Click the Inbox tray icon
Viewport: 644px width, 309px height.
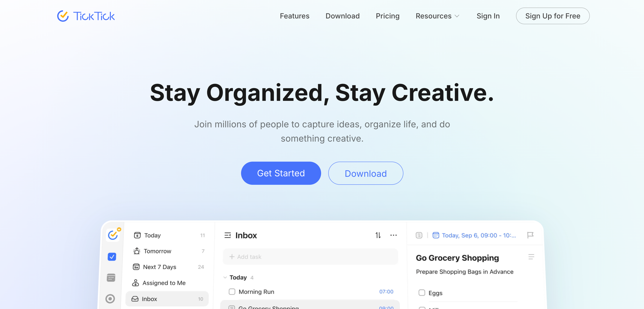[x=135, y=299]
